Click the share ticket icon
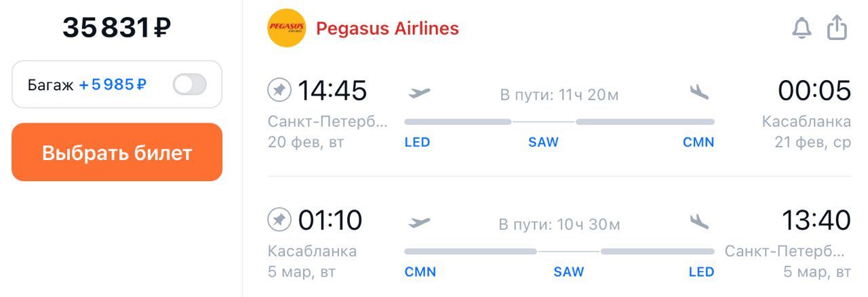This screenshot has width=868, height=297. click(x=837, y=28)
